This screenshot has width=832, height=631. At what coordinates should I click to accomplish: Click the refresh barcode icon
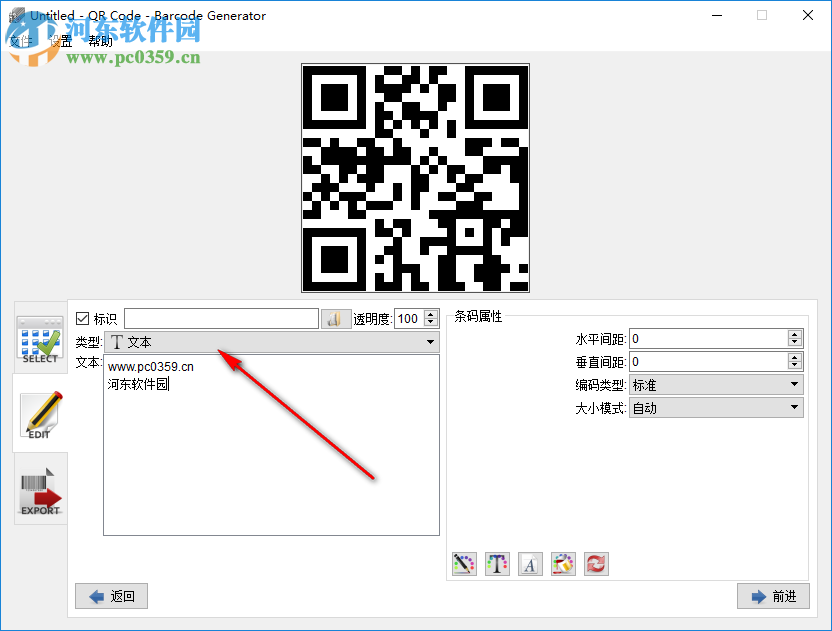coord(596,563)
